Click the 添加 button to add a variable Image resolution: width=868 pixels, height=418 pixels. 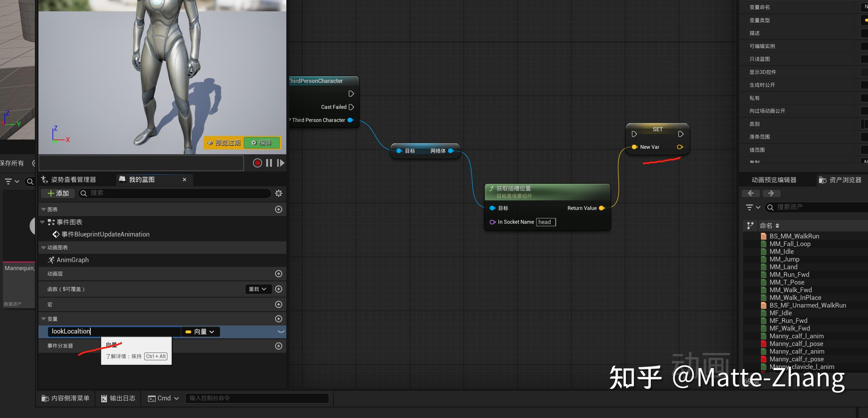58,193
